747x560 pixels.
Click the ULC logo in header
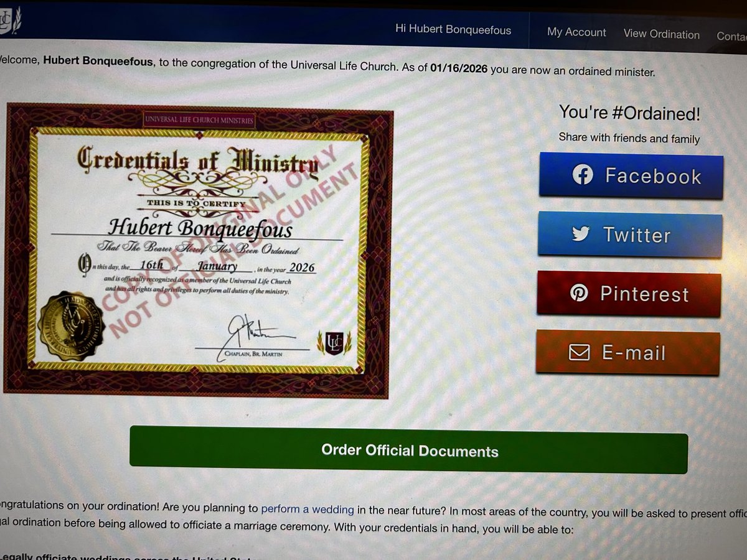click(9, 22)
